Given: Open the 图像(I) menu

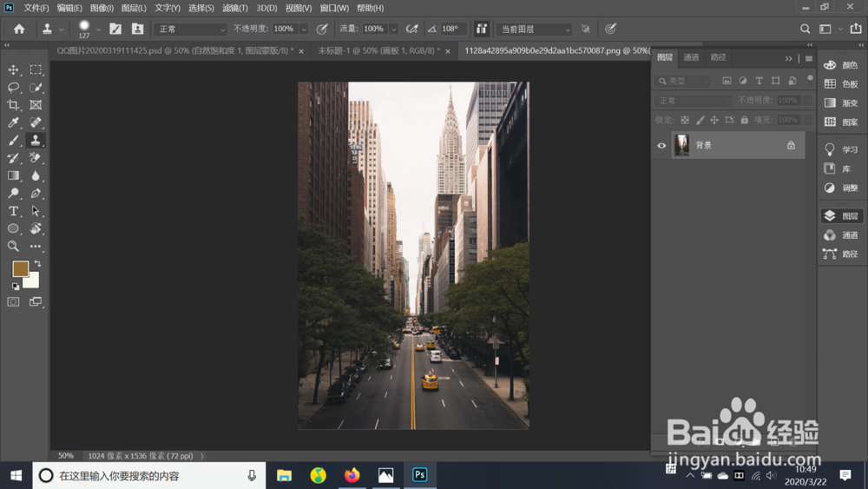Looking at the screenshot, I should pyautogui.click(x=102, y=8).
